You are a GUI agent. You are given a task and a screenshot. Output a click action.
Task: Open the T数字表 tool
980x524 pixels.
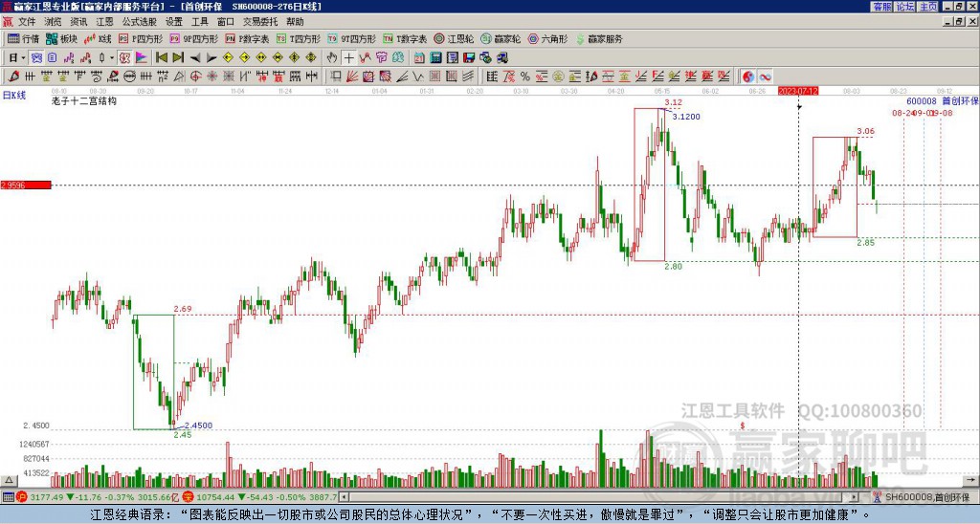[x=405, y=38]
